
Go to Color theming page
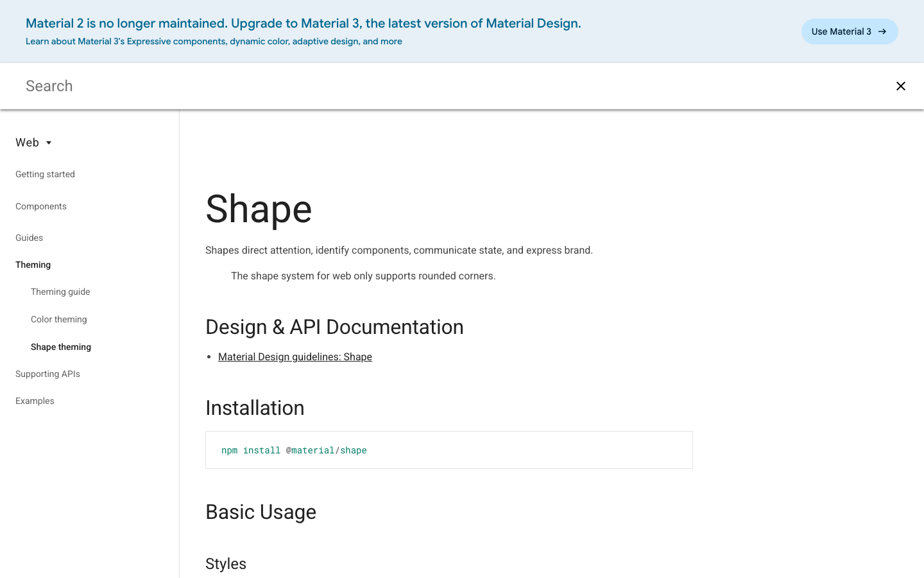pos(59,319)
